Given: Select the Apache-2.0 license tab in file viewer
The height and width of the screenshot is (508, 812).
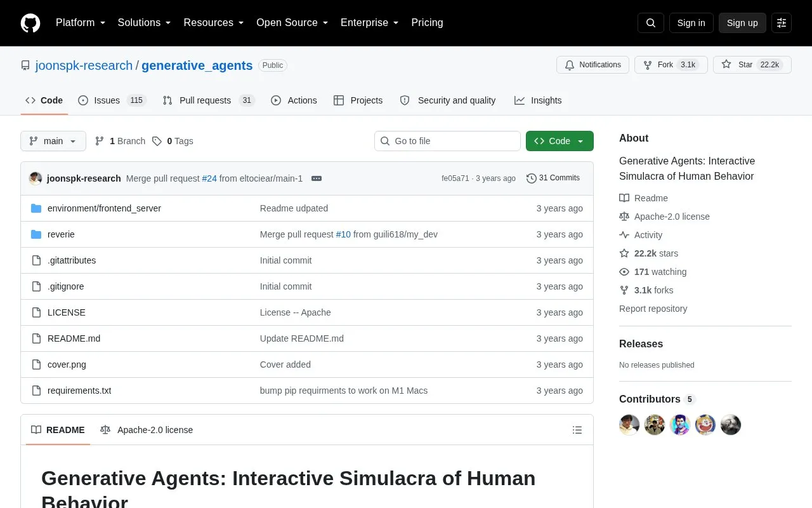Looking at the screenshot, I should [x=147, y=430].
